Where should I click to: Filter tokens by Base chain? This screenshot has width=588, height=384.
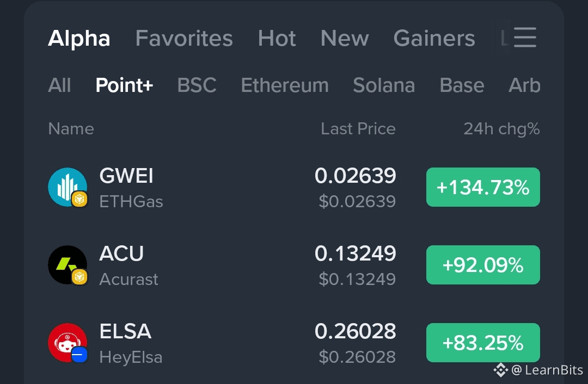tap(462, 85)
